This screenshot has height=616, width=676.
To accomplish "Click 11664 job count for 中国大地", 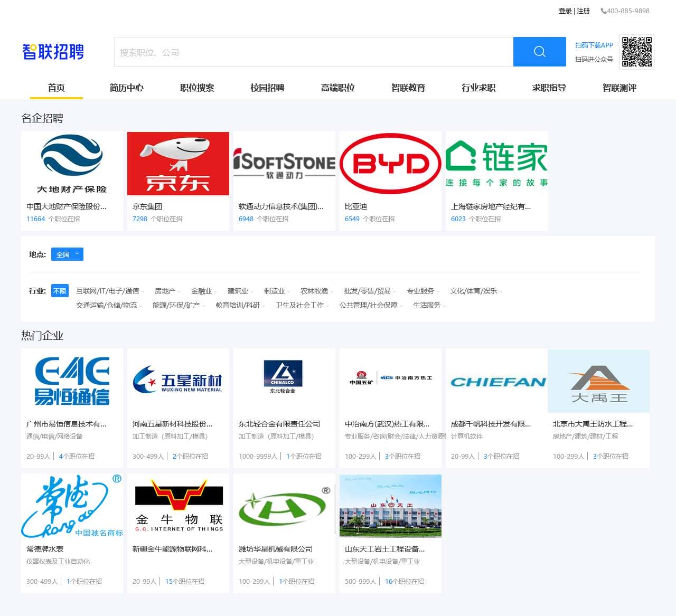I will point(36,219).
